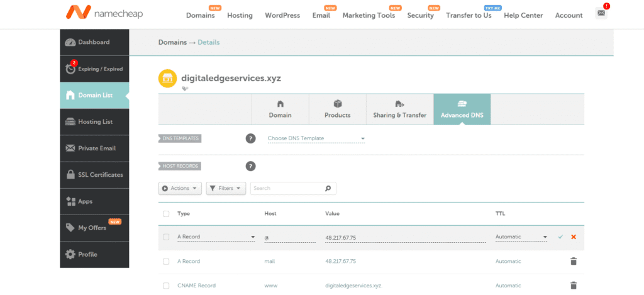This screenshot has width=644, height=295.
Task: Select the Advanced DNS tab
Action: [462, 109]
